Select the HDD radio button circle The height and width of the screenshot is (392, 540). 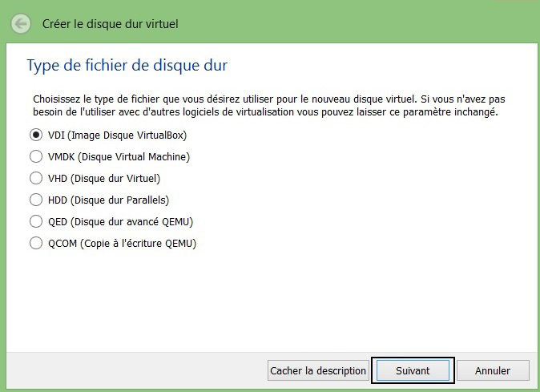[x=35, y=200]
